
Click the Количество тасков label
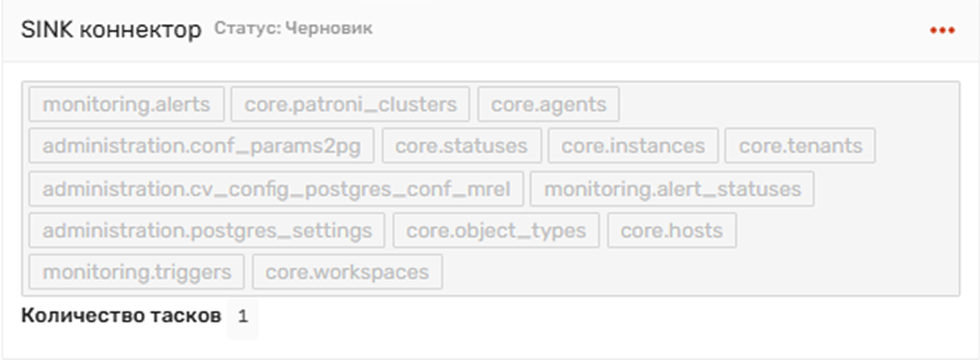(122, 316)
